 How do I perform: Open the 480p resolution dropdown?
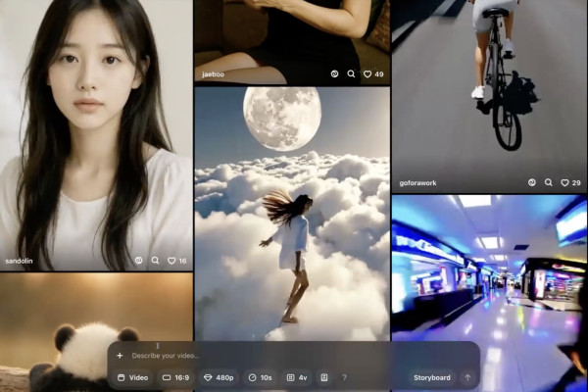click(219, 377)
